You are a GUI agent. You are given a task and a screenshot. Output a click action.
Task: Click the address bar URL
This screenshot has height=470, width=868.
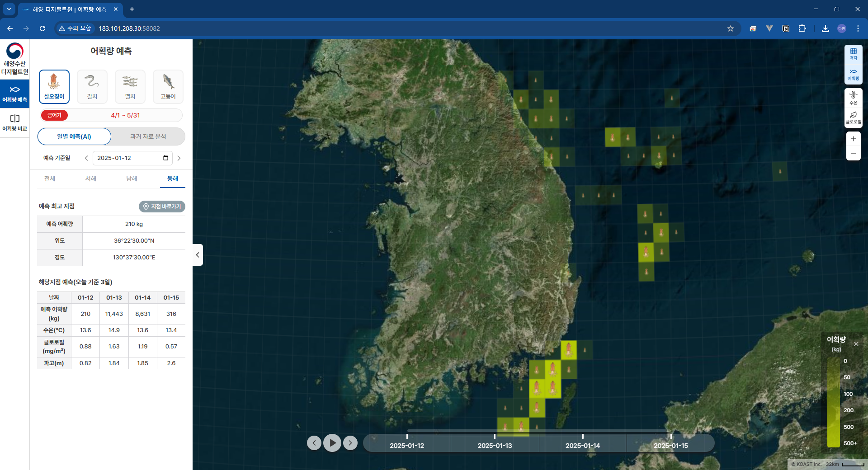(x=129, y=28)
